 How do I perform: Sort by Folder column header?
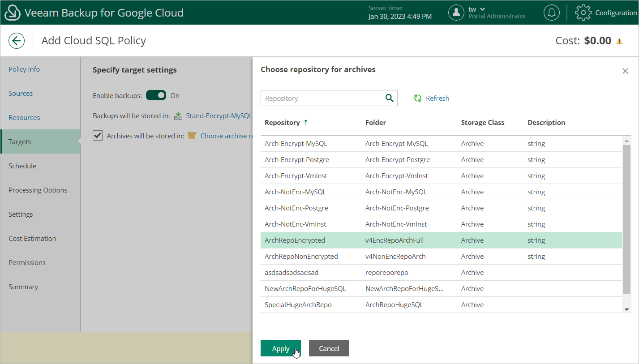(376, 122)
